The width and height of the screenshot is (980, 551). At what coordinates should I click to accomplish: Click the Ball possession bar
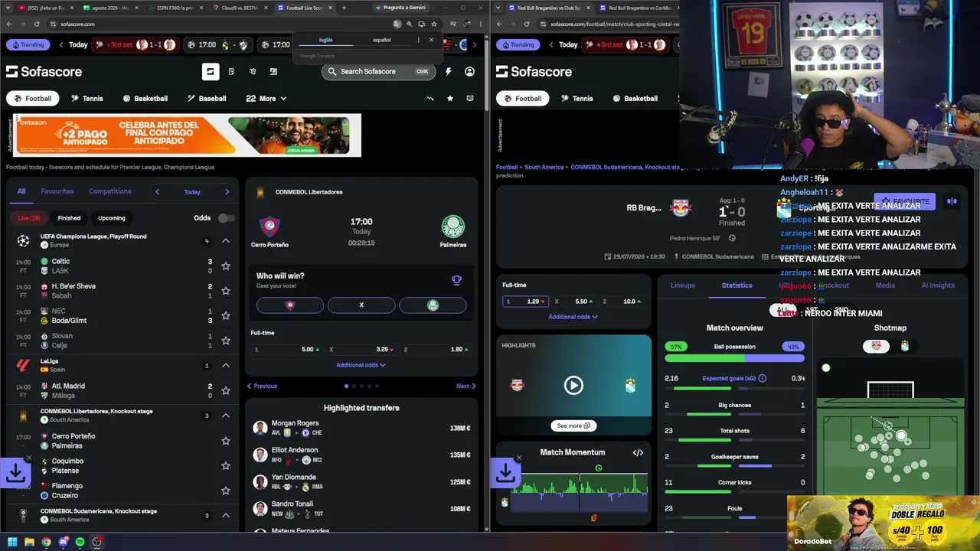point(734,357)
